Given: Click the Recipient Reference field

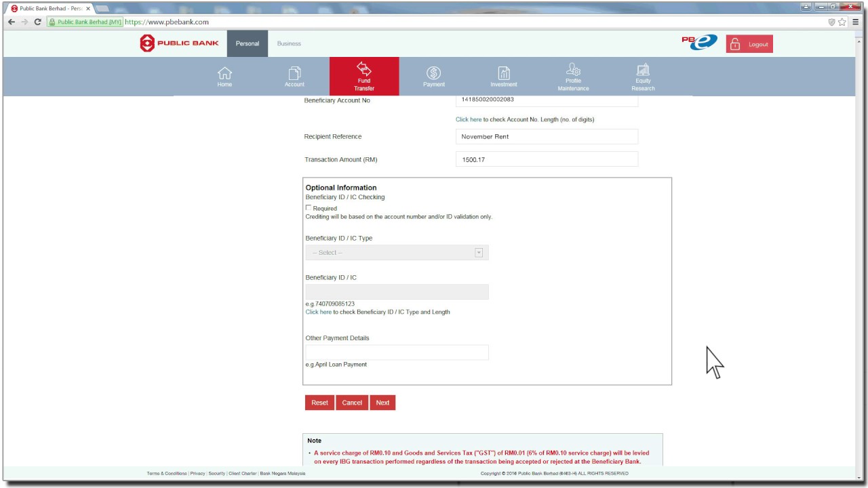Looking at the screenshot, I should (547, 136).
